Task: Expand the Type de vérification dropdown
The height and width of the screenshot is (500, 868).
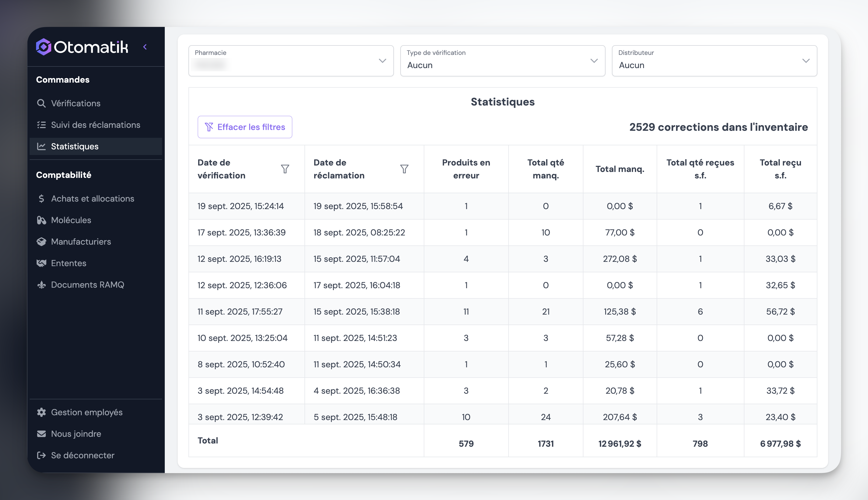Action: tap(502, 61)
